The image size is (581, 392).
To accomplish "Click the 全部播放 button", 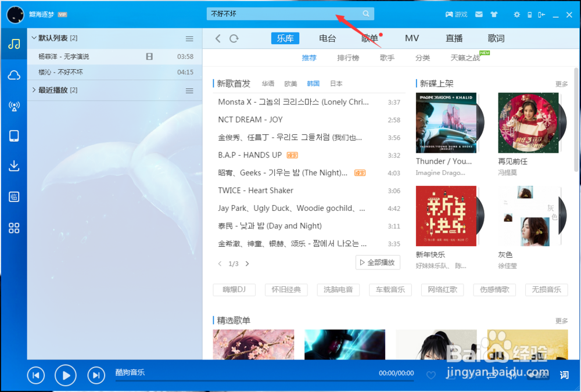I will (x=378, y=262).
